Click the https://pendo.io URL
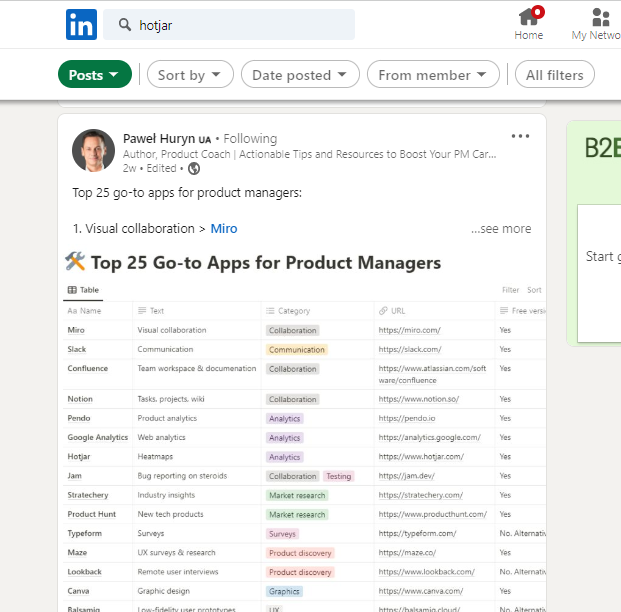621x612 pixels. pyautogui.click(x=407, y=418)
